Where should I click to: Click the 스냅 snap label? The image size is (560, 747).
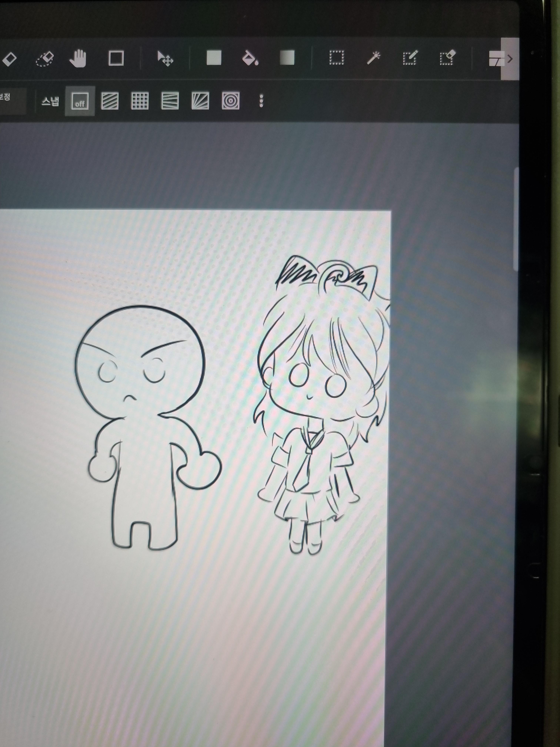tap(50, 101)
